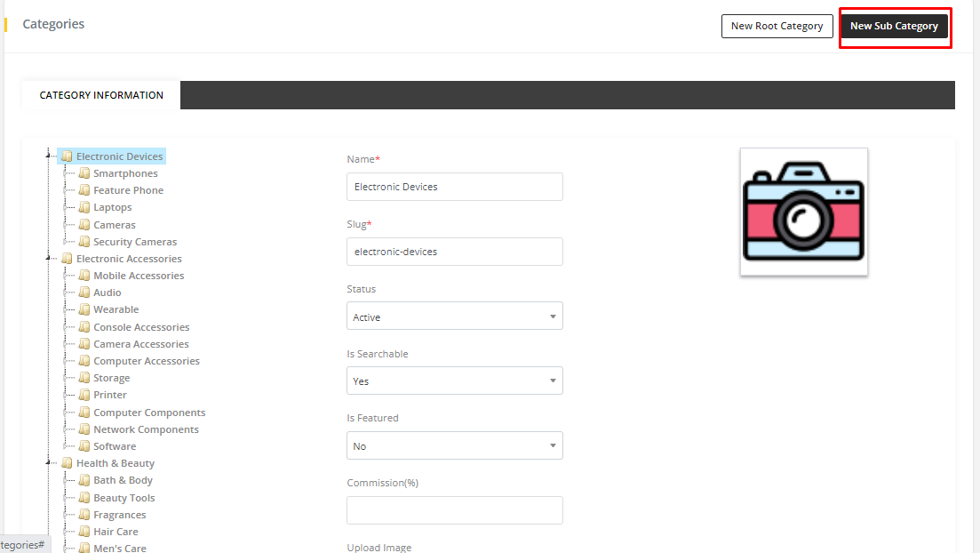Open the Is Searchable dropdown
980x553 pixels.
click(x=454, y=381)
